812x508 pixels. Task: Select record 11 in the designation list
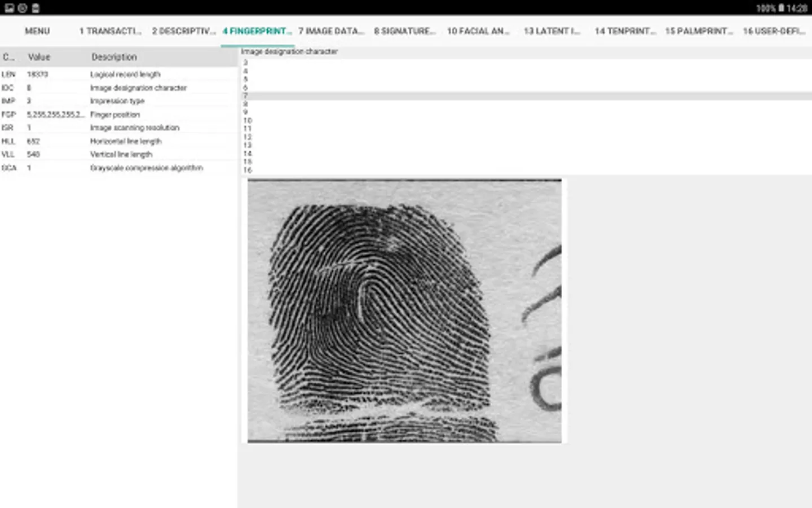(526, 129)
